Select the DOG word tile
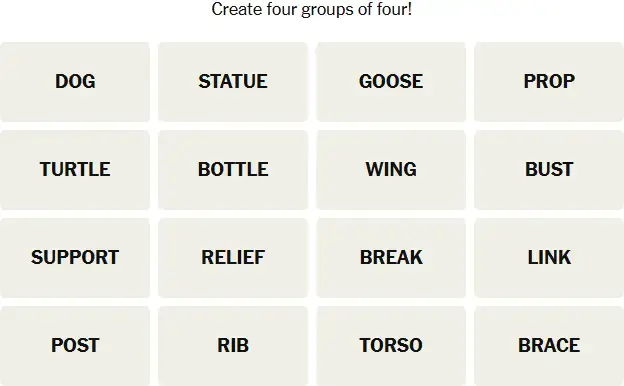Screen dimensions: 624x386 click(x=75, y=82)
